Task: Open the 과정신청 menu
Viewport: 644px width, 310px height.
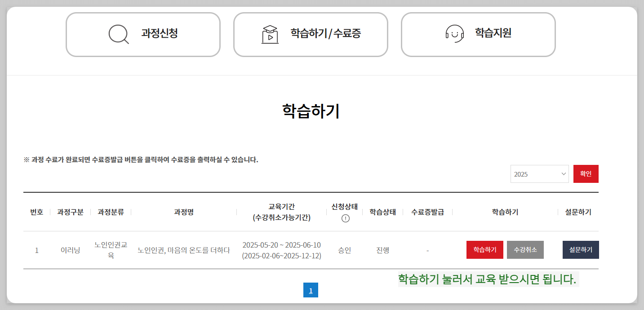Action: (143, 34)
